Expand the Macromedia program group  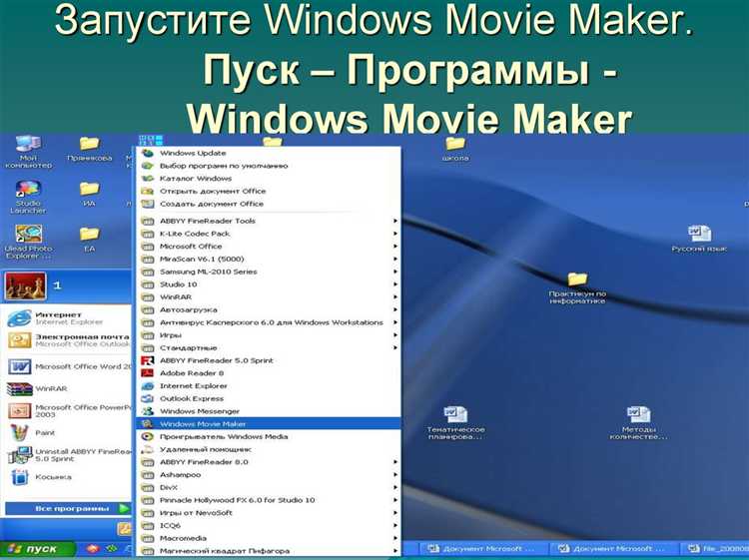269,538
